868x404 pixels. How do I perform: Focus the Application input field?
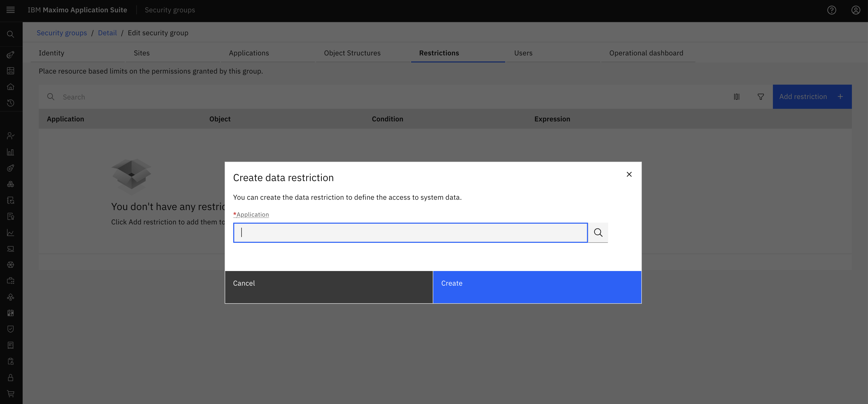coord(410,232)
